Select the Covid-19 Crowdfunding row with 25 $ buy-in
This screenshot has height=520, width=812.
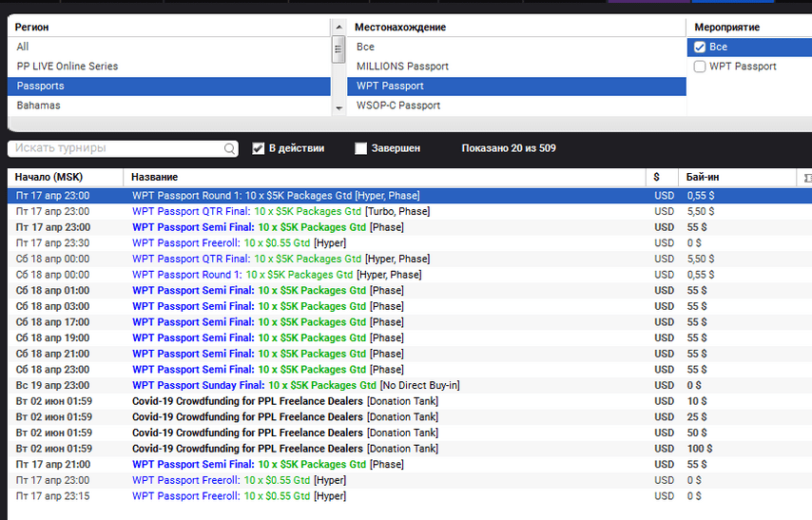click(x=410, y=417)
